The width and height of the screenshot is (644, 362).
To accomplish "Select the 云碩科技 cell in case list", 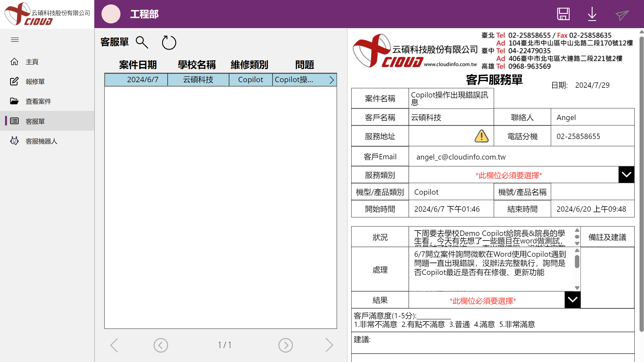I will tap(198, 80).
